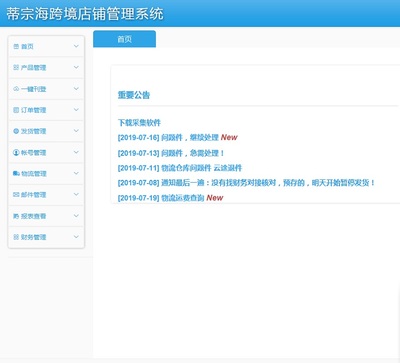
Task: Open the 订单管理 menu label
Action: point(33,110)
